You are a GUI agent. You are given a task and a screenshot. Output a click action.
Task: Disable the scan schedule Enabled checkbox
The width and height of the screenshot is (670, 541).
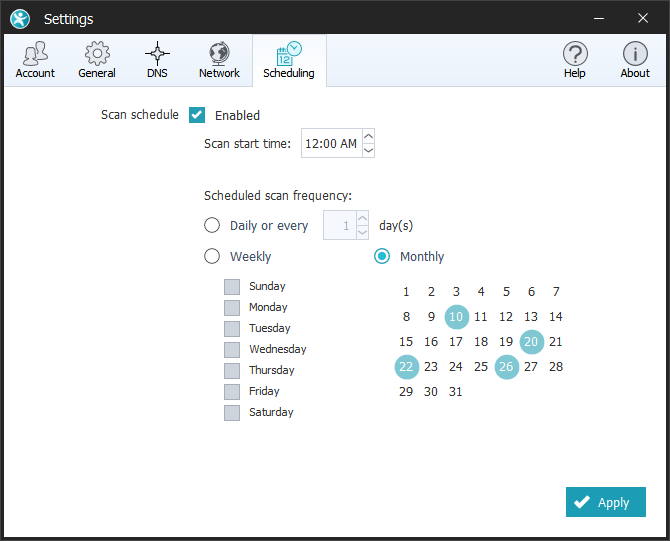197,115
